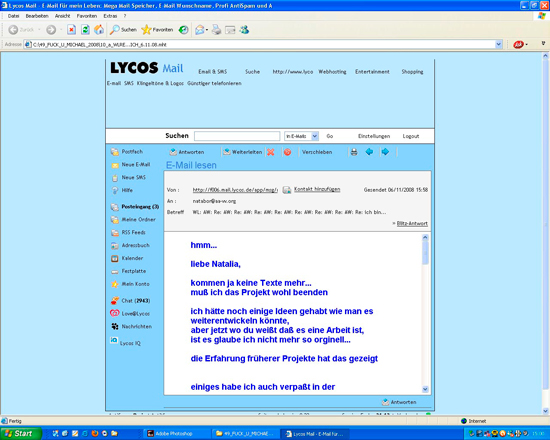Open the Back button history dropdown arrow
Screen dimensions: 550x440
click(x=39, y=30)
